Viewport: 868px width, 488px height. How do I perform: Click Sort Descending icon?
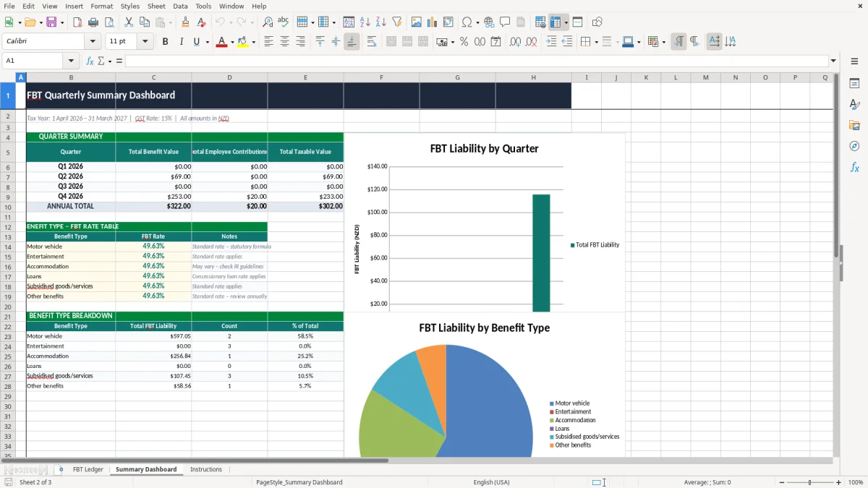pos(380,22)
